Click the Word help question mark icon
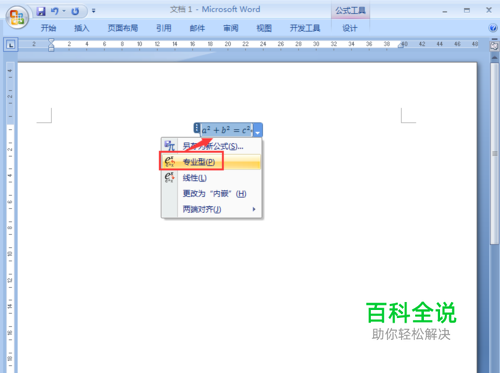 pos(493,28)
